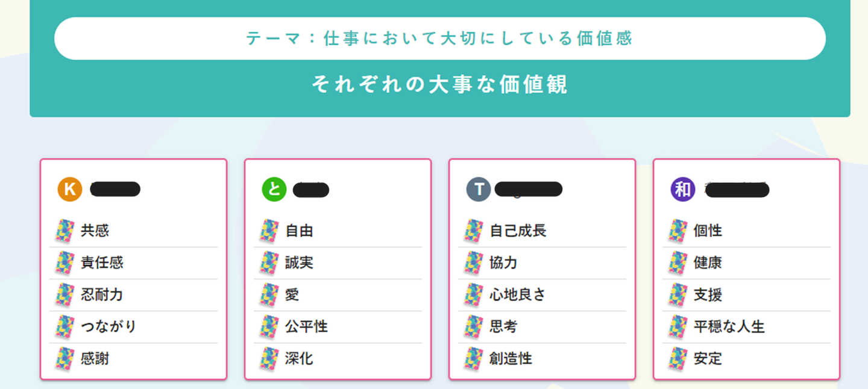
Task: Click the card icon next to 安定
Action: pos(678,359)
